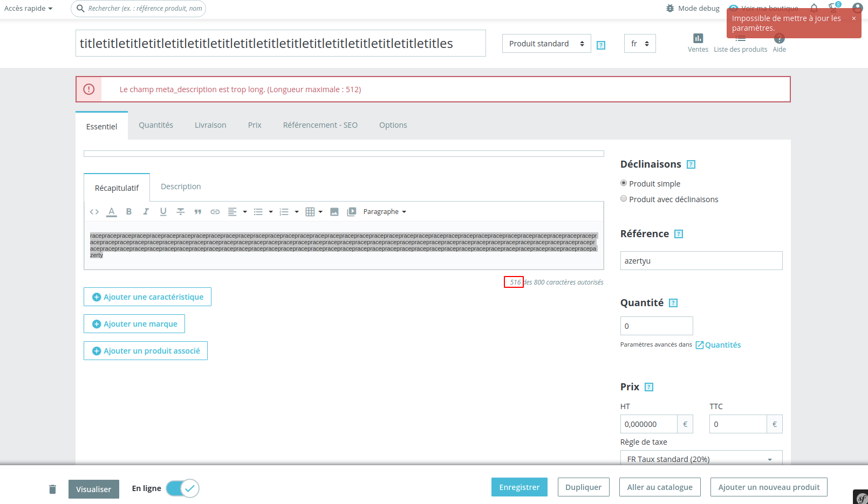Delete product using trash icon

point(52,489)
